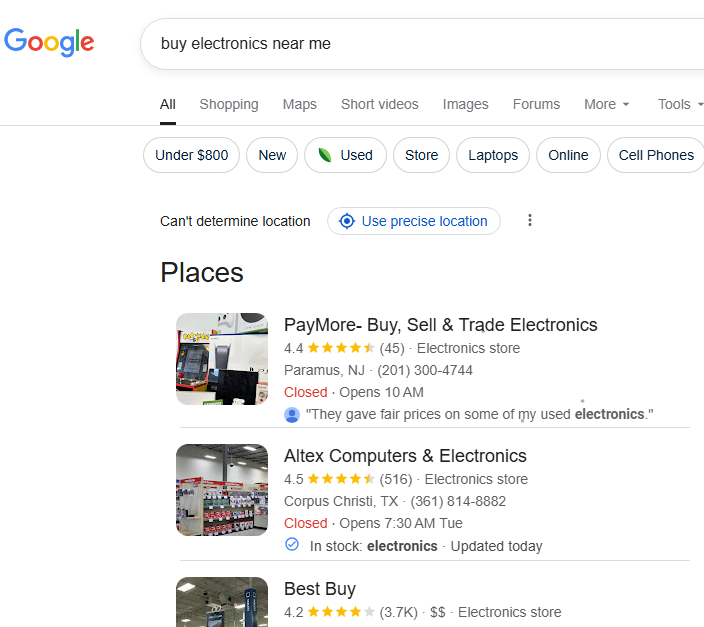The width and height of the screenshot is (704, 627).
Task: Apply the Under $800 filter chip
Action: pyautogui.click(x=192, y=155)
